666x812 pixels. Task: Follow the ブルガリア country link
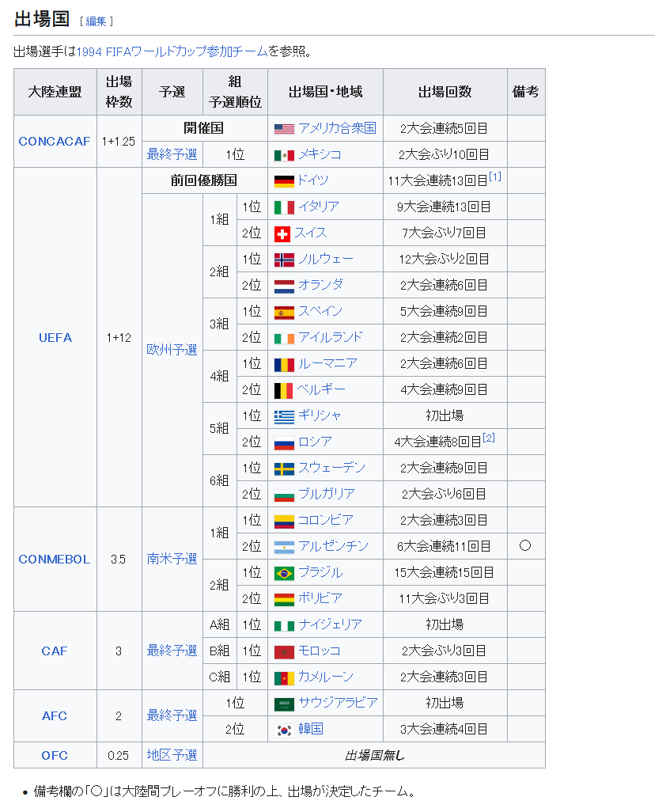[327, 494]
